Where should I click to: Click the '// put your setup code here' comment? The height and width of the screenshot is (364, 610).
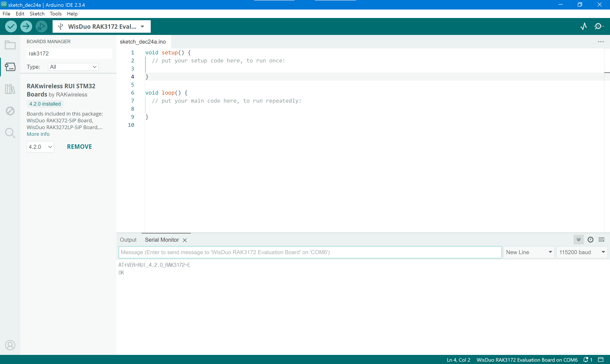(x=218, y=61)
